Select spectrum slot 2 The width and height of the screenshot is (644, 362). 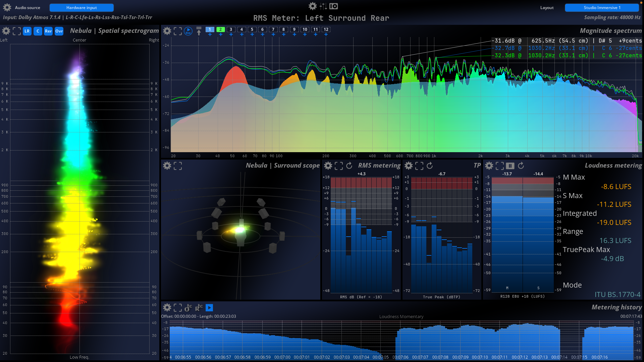tap(220, 29)
